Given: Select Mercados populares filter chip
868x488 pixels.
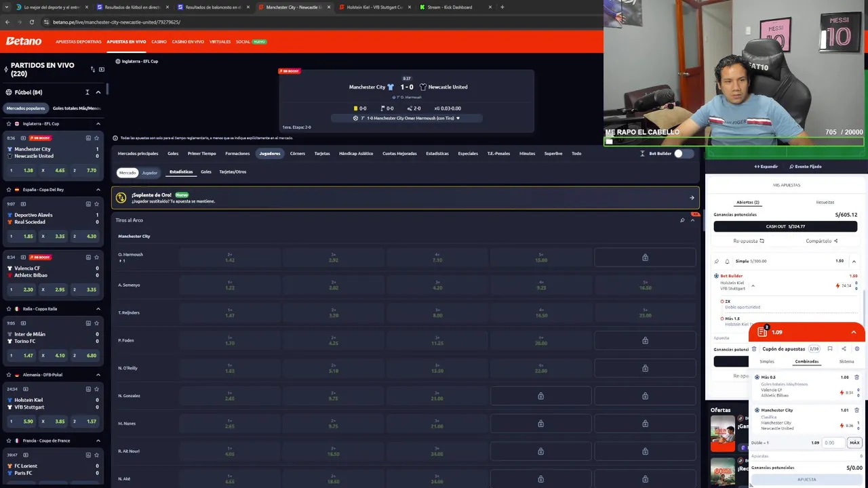Looking at the screenshot, I should click(26, 108).
